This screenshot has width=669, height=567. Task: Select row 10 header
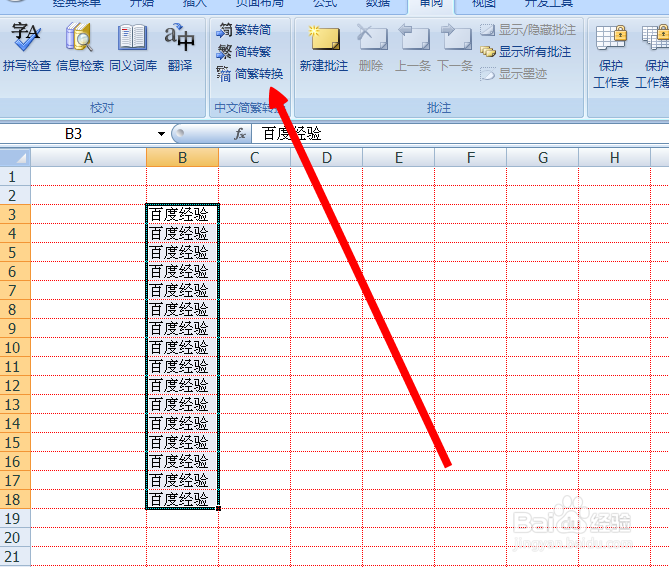[x=15, y=347]
